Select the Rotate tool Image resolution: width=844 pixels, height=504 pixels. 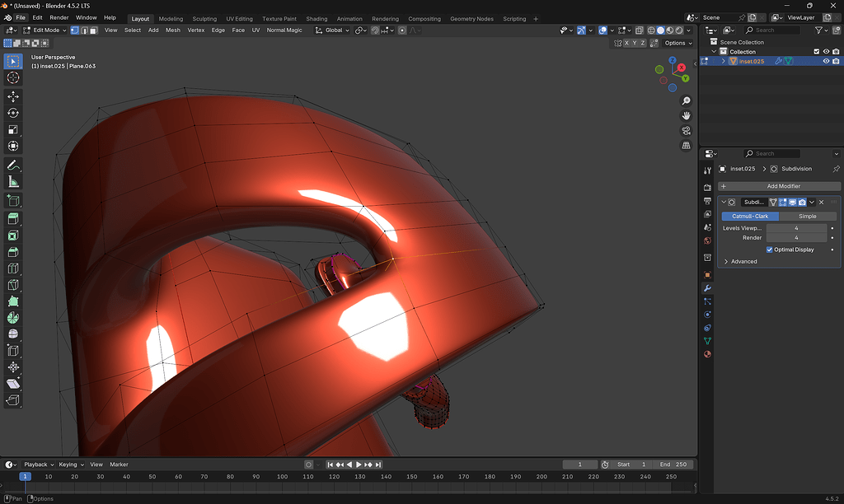coord(13,113)
